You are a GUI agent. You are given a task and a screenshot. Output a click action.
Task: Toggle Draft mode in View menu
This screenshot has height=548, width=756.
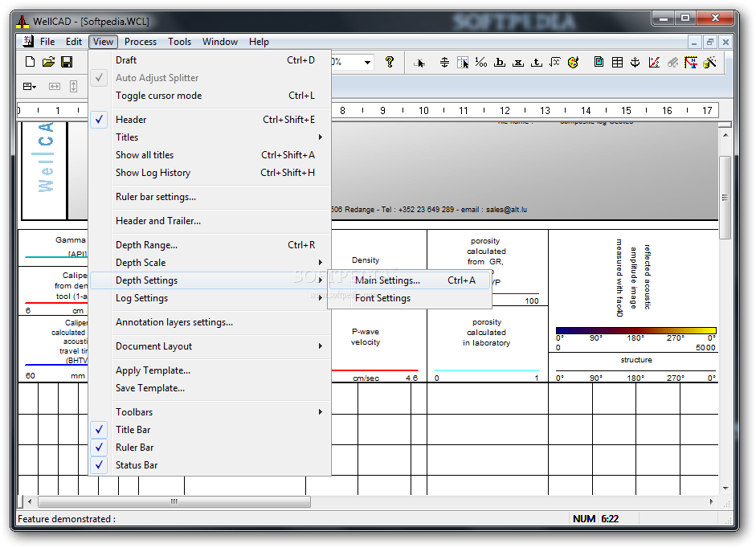point(210,60)
